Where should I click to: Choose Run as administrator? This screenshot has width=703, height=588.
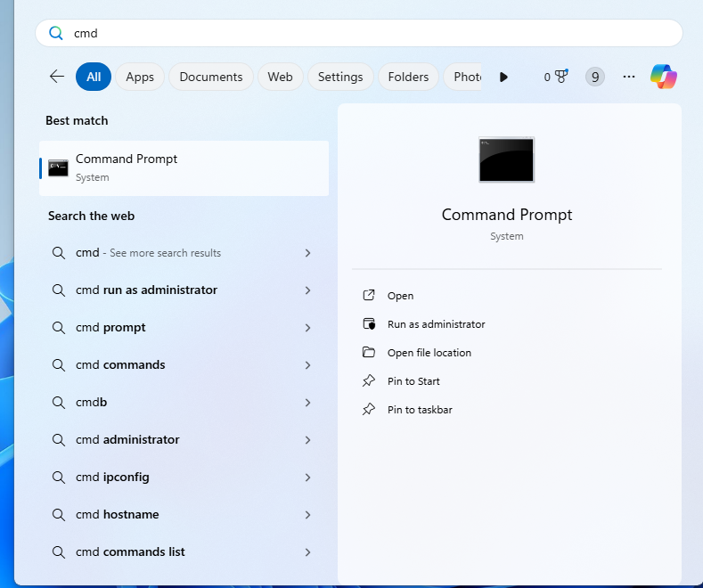pos(437,324)
